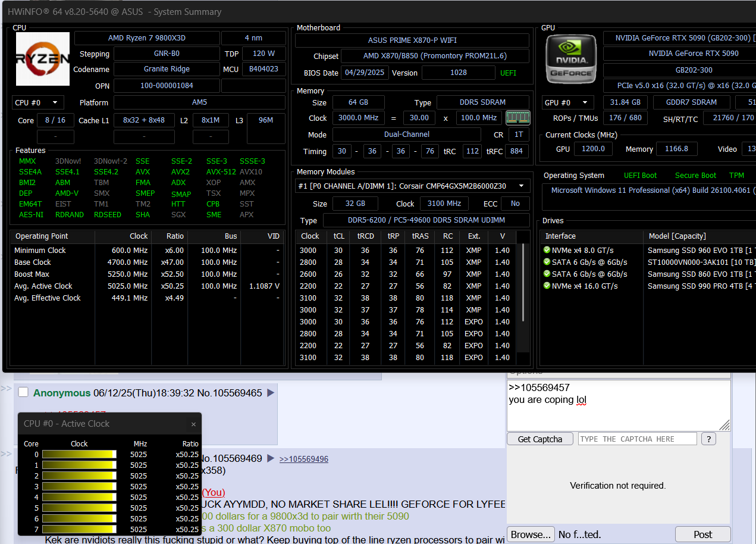This screenshot has height=544, width=756.
Task: Click the Anonymous poster name
Action: (62, 393)
